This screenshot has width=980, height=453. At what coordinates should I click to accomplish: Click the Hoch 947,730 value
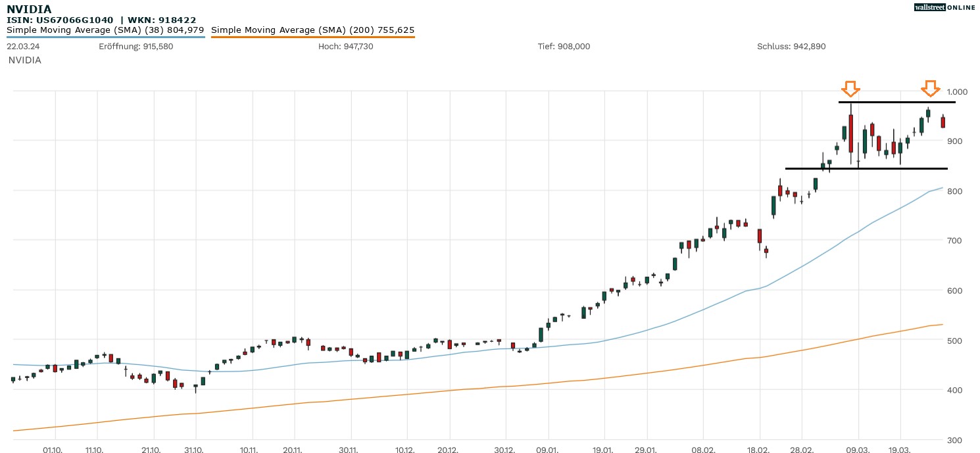[x=345, y=47]
